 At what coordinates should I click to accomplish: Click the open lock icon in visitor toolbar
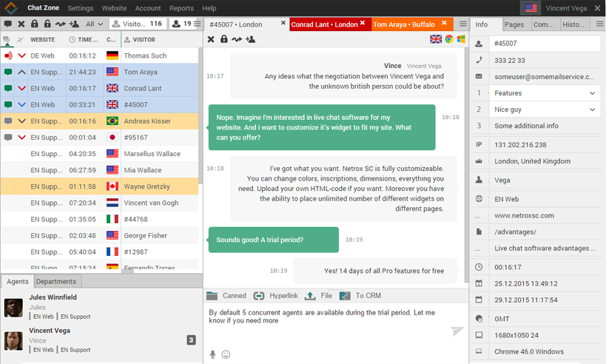click(47, 24)
